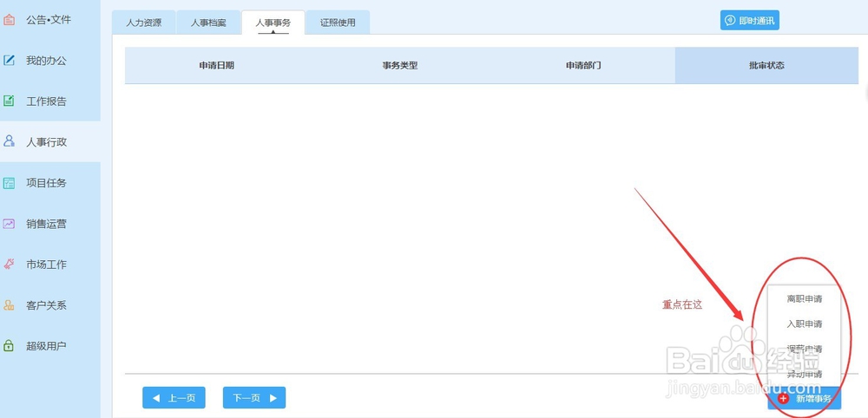This screenshot has height=418, width=868.
Task: Click the 上一页 previous page button
Action: (174, 397)
